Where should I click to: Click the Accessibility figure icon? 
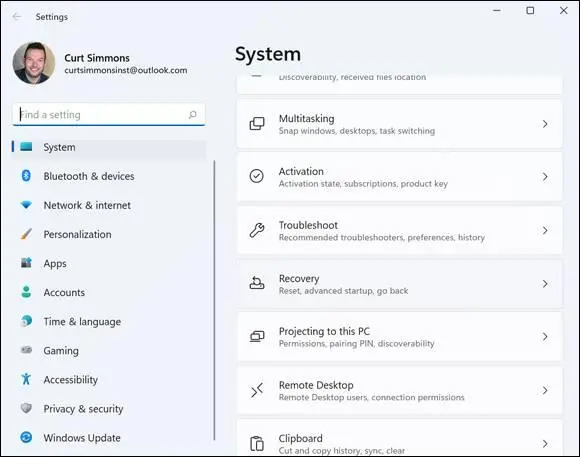26,379
